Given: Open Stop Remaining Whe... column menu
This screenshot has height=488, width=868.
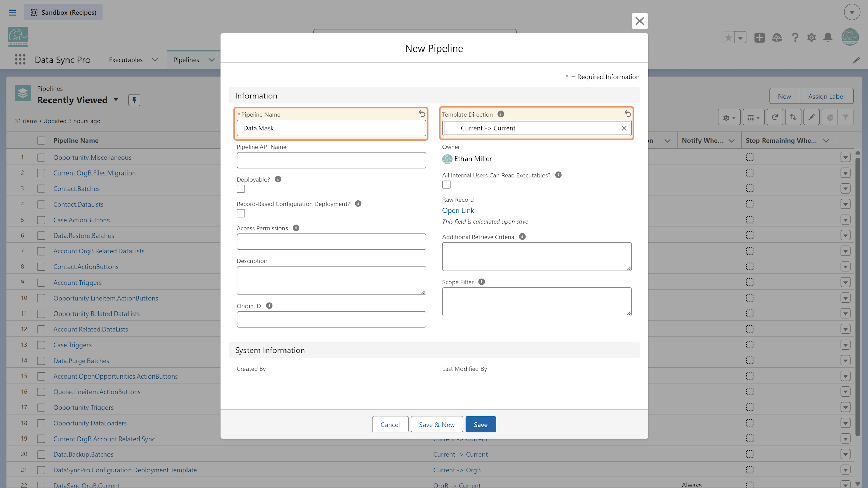Looking at the screenshot, I should coord(826,140).
